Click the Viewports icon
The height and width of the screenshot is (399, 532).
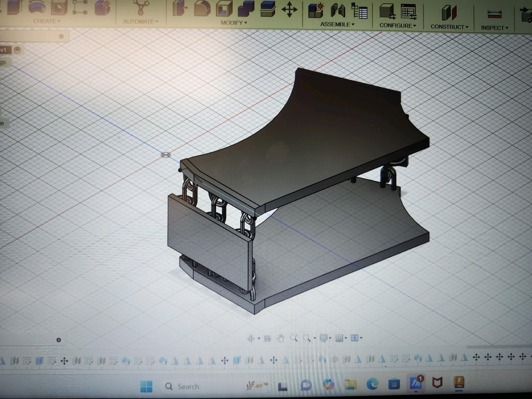[354, 338]
